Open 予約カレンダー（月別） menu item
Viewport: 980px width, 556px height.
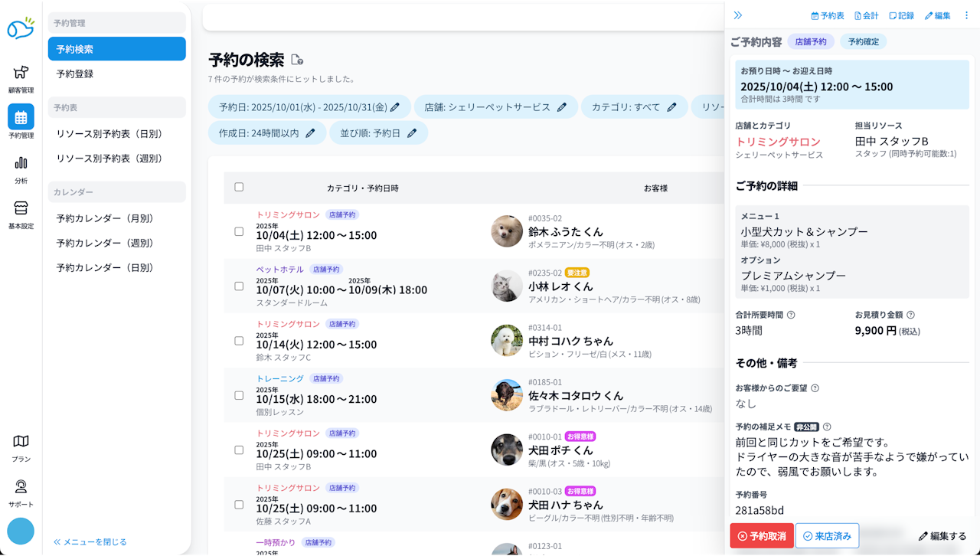116,218
